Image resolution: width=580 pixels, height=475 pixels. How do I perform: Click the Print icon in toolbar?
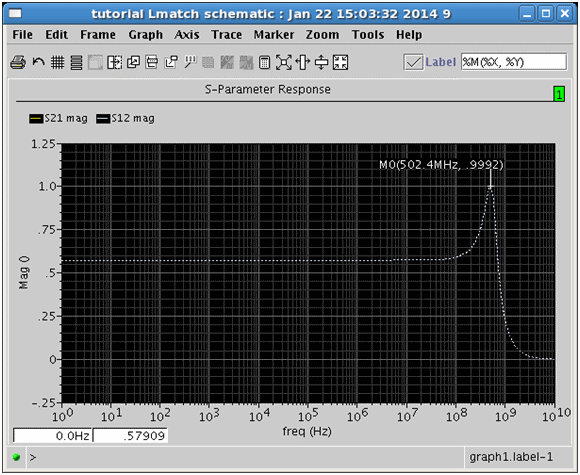click(18, 62)
